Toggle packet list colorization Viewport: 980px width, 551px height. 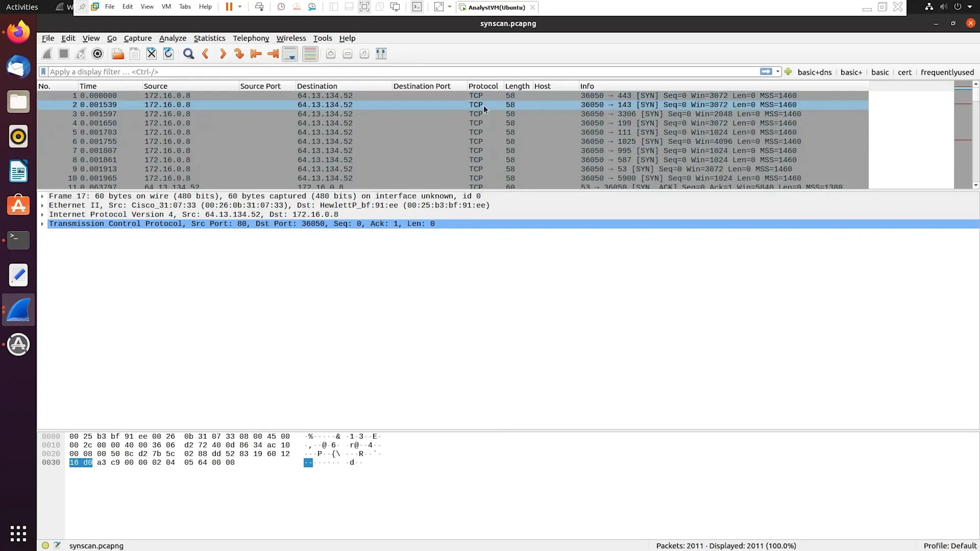tap(310, 54)
